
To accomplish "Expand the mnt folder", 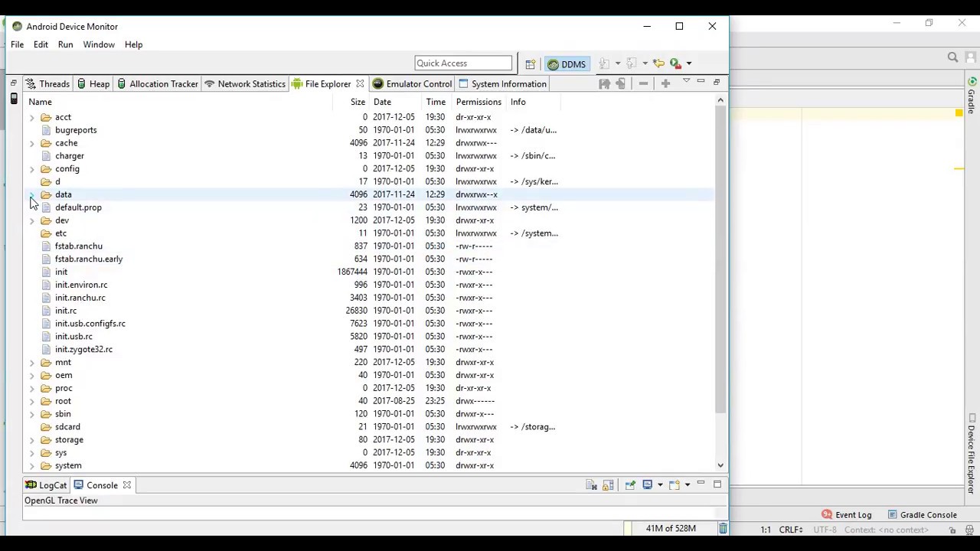I will coord(31,362).
